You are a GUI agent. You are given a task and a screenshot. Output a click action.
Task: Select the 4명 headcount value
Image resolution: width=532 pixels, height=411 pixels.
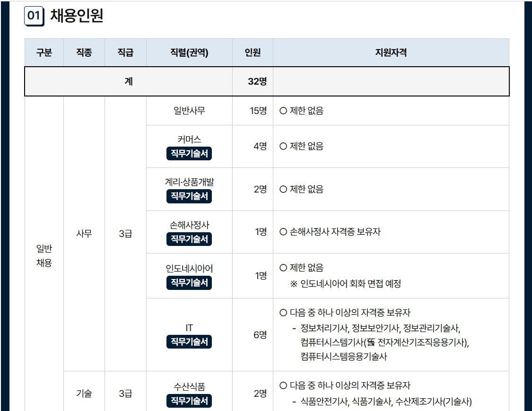point(260,146)
